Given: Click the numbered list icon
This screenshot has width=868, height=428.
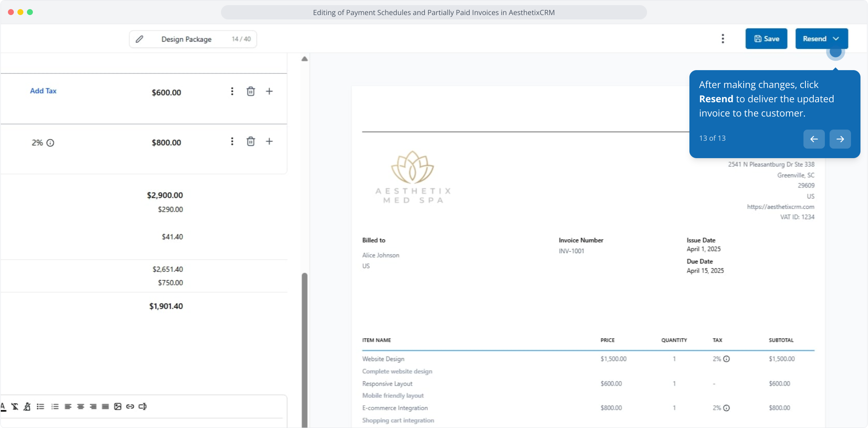Looking at the screenshot, I should point(55,407).
